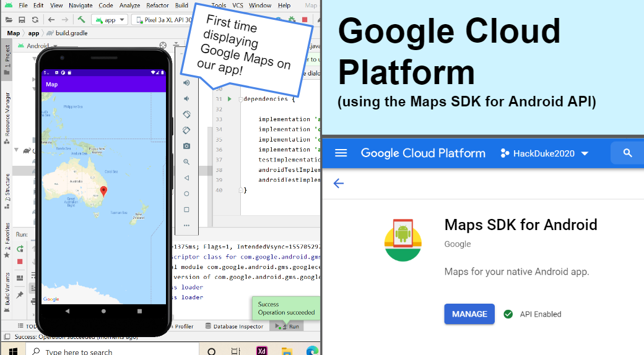This screenshot has height=355, width=644.
Task: Open the Google Cloud Platform hamburger menu
Action: pos(341,153)
